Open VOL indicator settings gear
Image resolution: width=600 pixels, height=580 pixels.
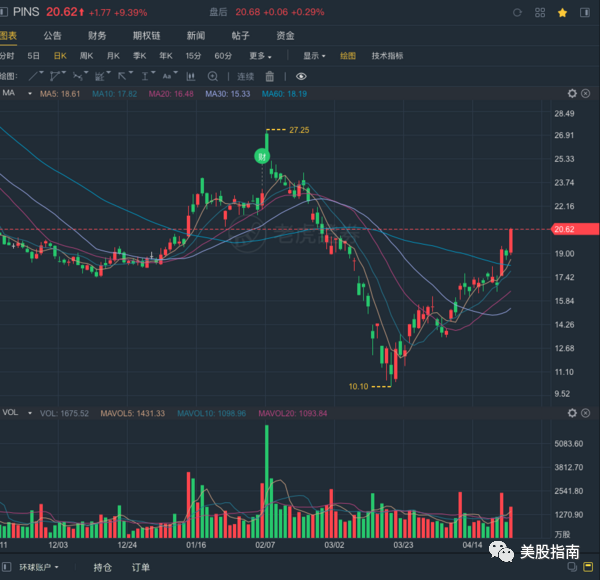click(573, 412)
